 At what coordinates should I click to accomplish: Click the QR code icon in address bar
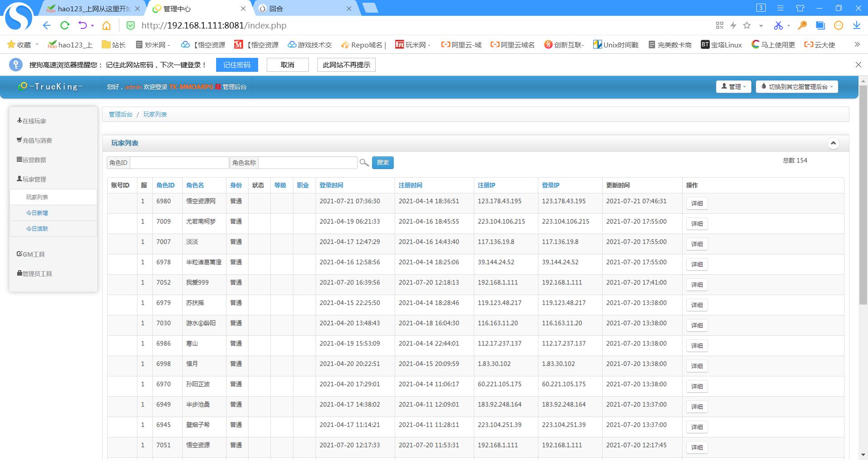(x=720, y=26)
